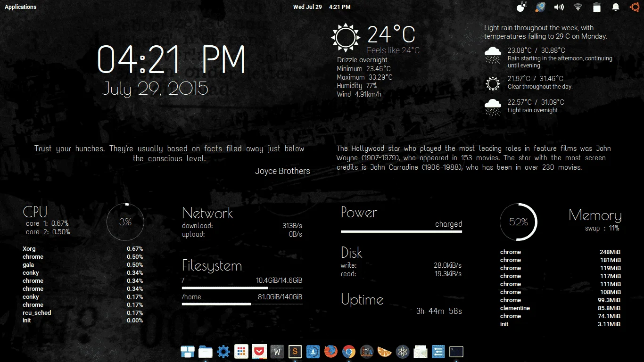The width and height of the screenshot is (644, 362).
Task: Click the 10.4GiB/14.6GiB usage text
Action: 279,280
